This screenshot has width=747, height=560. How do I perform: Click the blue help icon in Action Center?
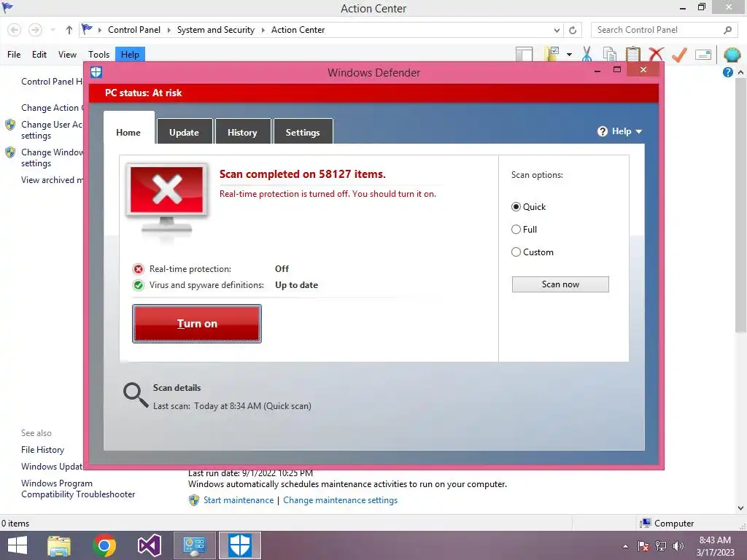[x=727, y=72]
